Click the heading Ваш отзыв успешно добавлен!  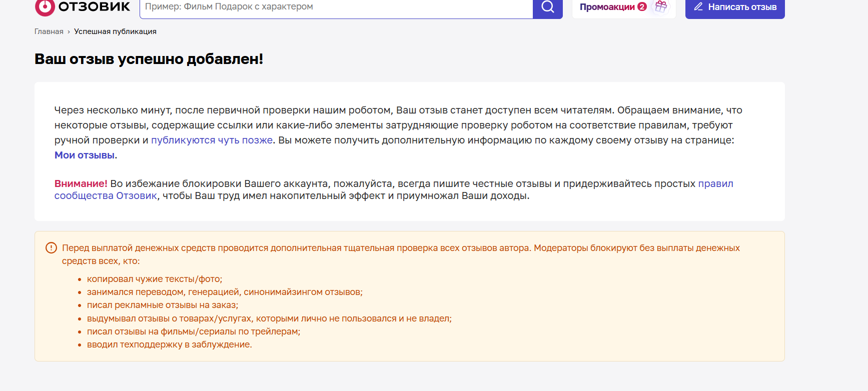149,59
